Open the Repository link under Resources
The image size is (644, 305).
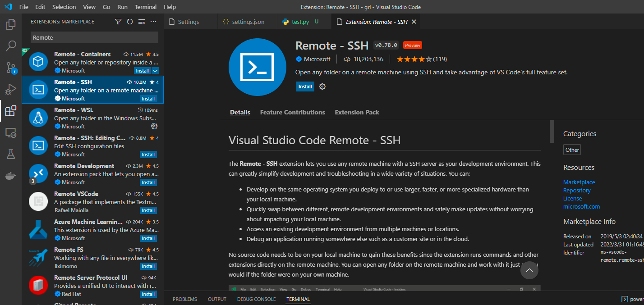coord(577,190)
